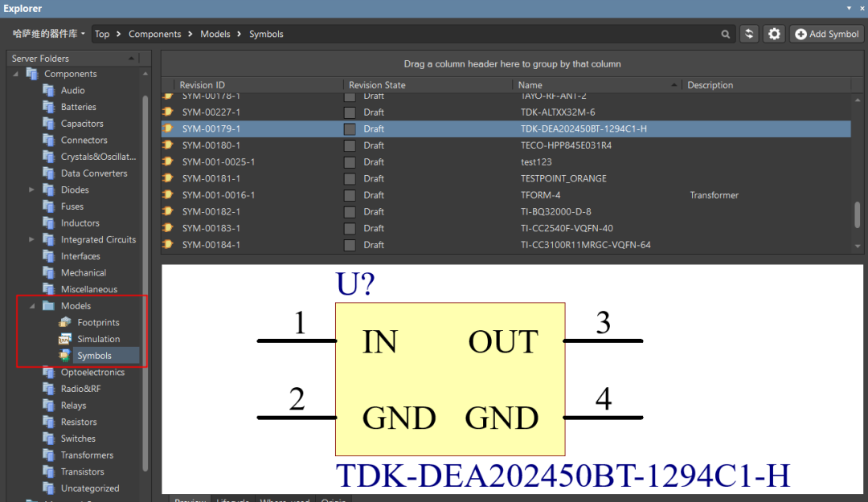Viewport: 868px width, 502px height.
Task: Toggle checkbox for SYM-00182-1 row
Action: (x=350, y=212)
